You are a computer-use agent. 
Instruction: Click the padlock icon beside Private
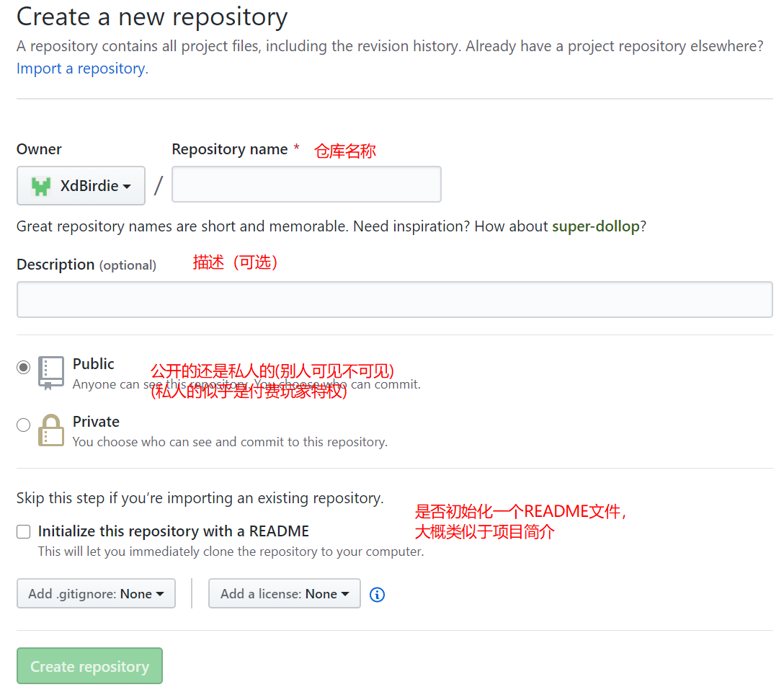(50, 430)
